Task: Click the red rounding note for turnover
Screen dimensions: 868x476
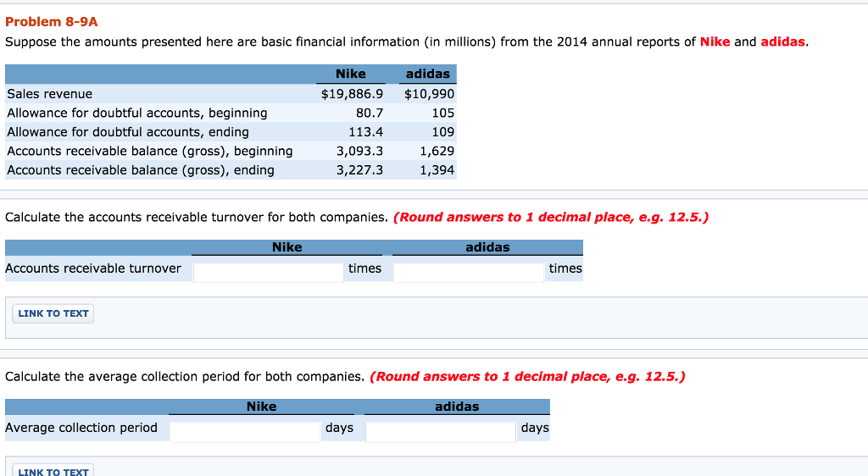Action: (551, 218)
